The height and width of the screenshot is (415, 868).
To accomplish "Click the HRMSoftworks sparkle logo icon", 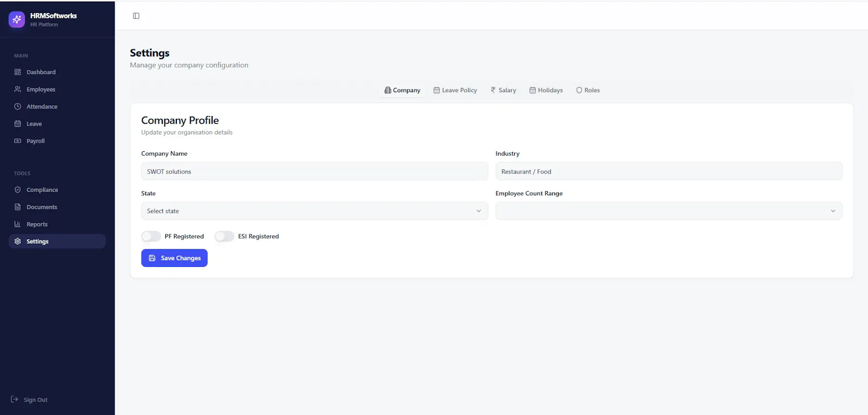I will [x=17, y=20].
